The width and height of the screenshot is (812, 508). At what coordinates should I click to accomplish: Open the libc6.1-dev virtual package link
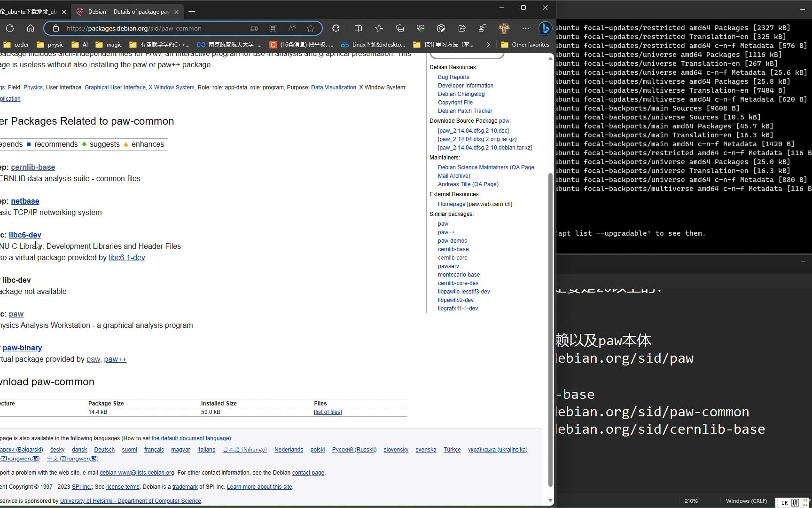[127, 258]
